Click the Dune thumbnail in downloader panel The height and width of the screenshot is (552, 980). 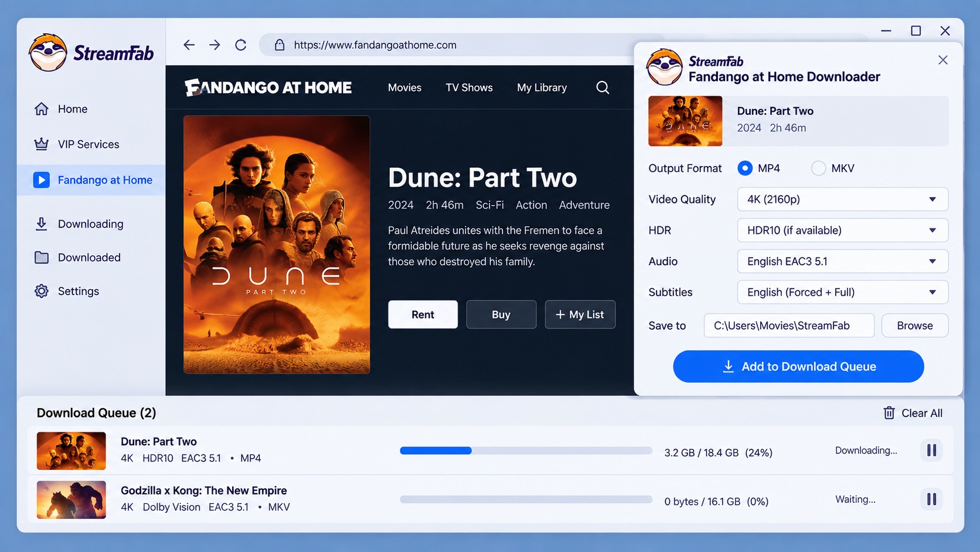click(x=685, y=121)
